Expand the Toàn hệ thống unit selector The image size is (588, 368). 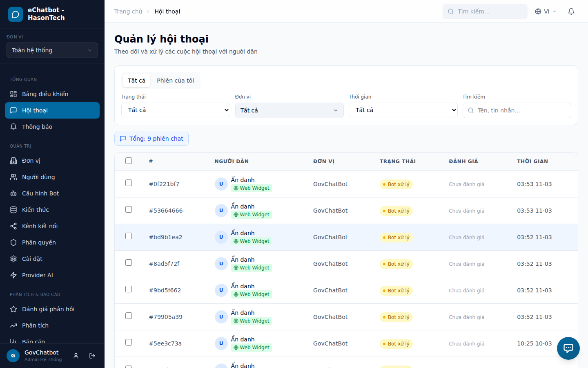tap(52, 50)
